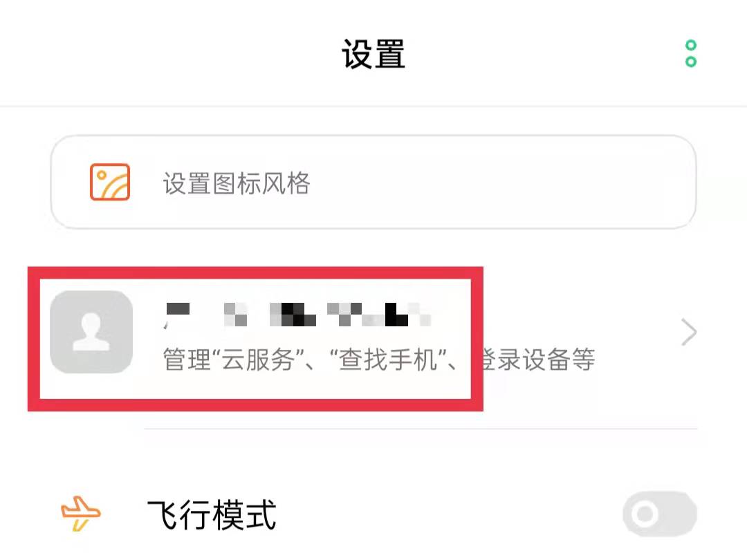Click the 设置 page title
747x560 pixels.
pyautogui.click(x=373, y=54)
